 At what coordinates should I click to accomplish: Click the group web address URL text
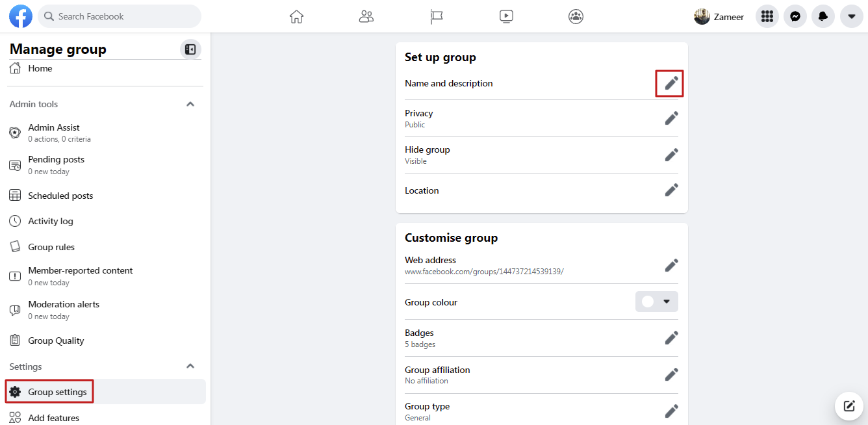pyautogui.click(x=484, y=272)
